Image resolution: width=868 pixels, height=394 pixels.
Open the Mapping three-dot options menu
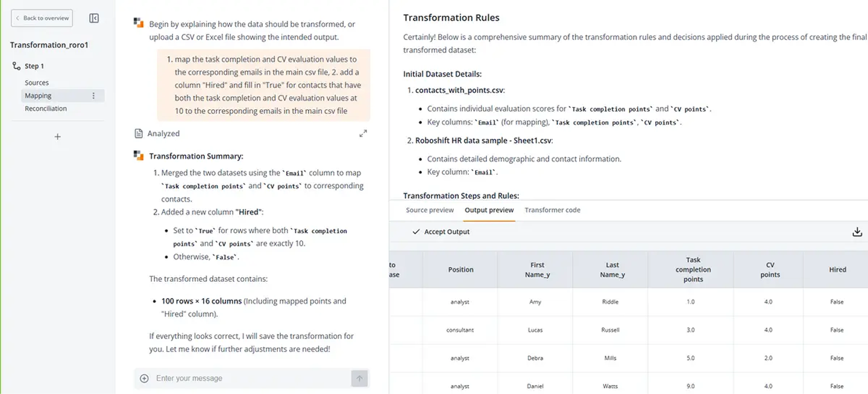pyautogui.click(x=93, y=96)
